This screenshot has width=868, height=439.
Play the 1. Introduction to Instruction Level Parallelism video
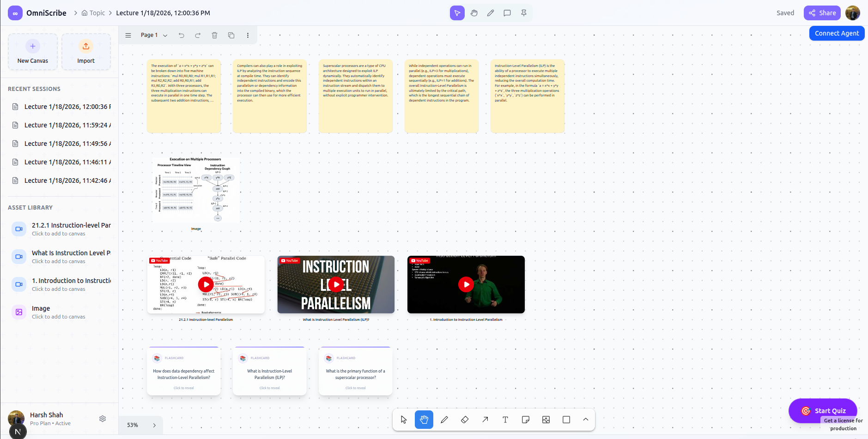466,284
